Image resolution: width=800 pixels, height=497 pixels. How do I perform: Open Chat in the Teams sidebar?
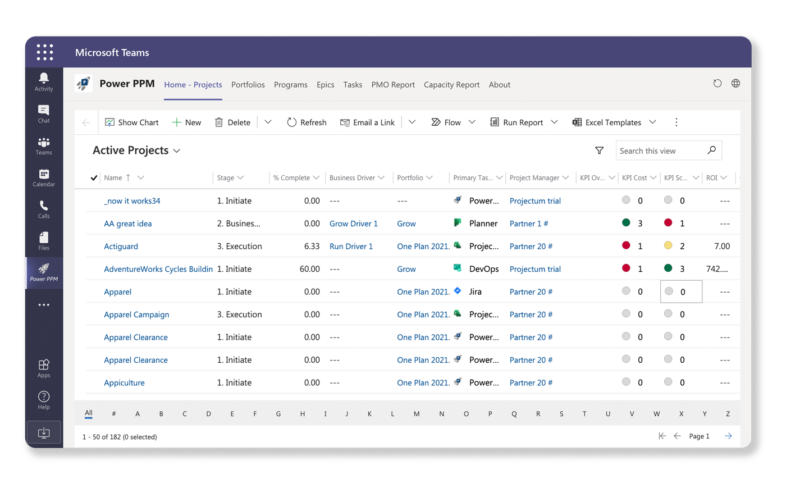pos(44,114)
